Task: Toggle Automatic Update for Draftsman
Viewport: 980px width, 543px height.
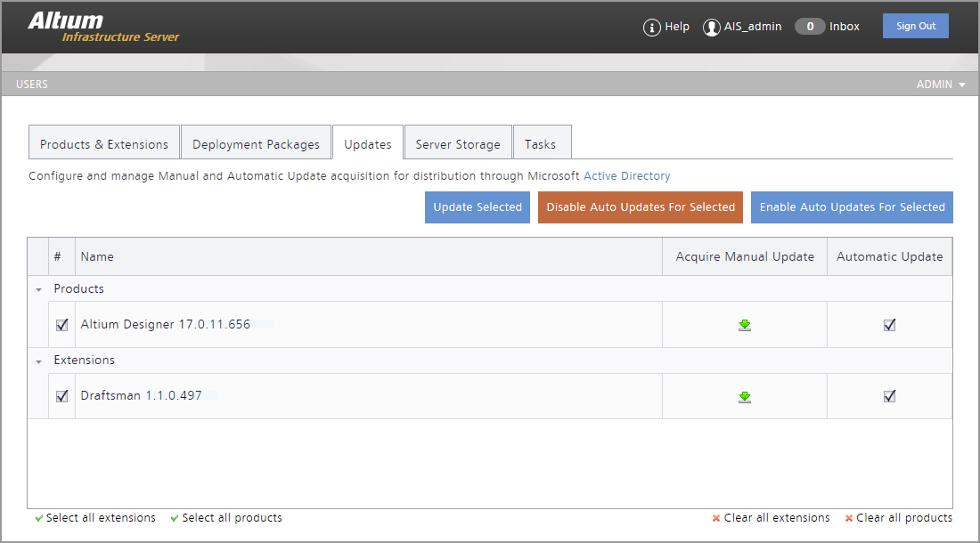Action: 889,396
